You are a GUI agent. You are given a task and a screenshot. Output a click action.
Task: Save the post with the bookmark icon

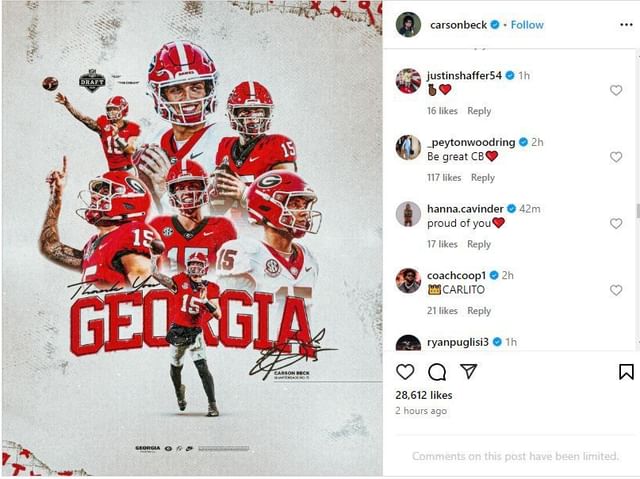pos(626,372)
